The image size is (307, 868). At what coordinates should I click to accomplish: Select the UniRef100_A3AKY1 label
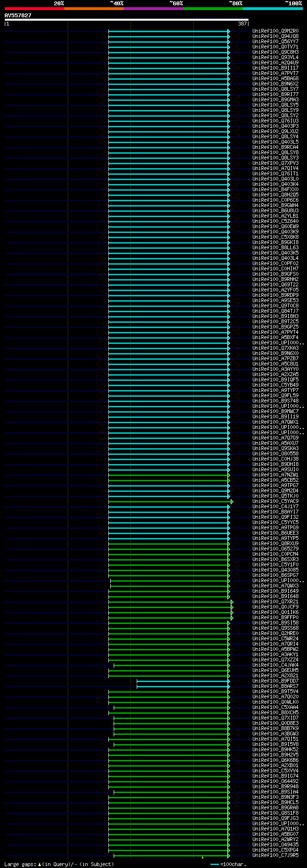pyautogui.click(x=275, y=655)
